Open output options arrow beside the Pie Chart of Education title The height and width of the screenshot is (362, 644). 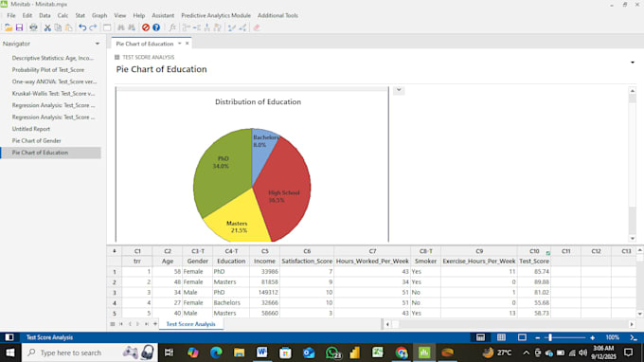click(633, 63)
